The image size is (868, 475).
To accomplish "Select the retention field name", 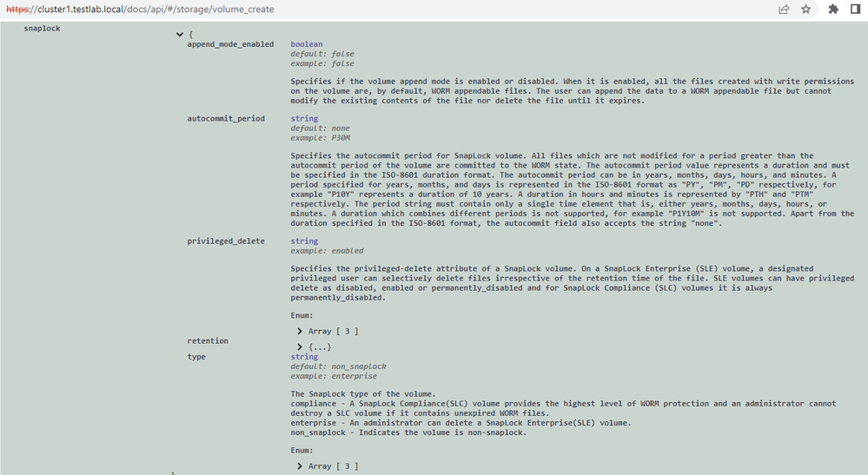I will [208, 340].
